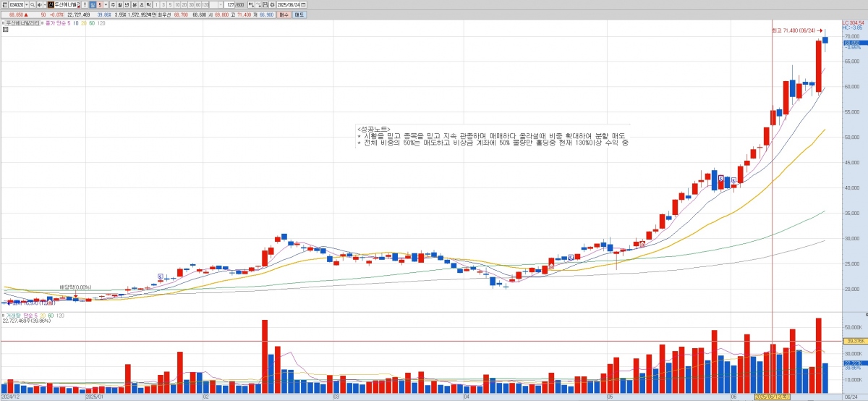
Task: Click the grid icon below the stock name
Action: coord(5,30)
